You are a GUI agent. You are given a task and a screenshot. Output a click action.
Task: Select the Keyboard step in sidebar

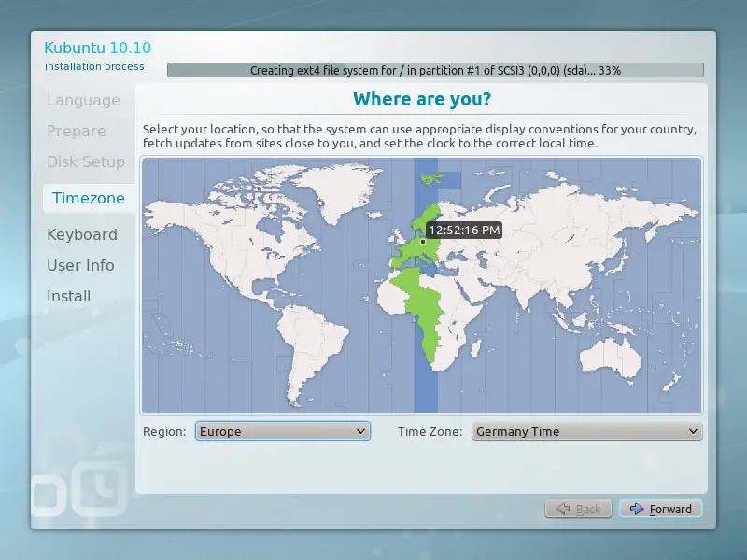point(82,235)
